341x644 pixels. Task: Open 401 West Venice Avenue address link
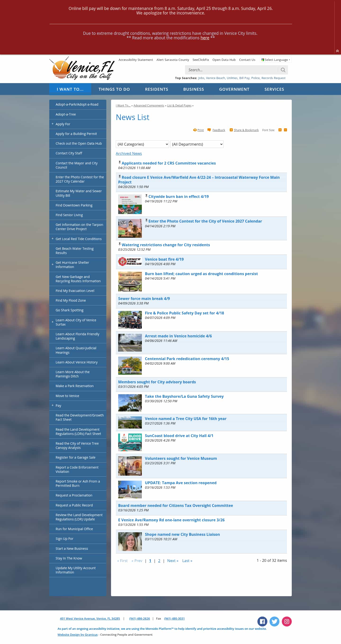pyautogui.click(x=90, y=618)
